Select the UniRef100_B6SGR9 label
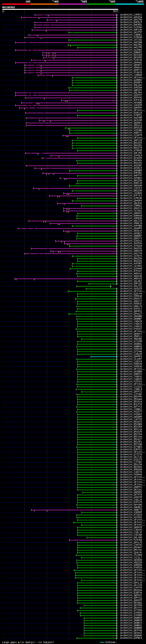Viewport: 146px width, 644px height. point(131,58)
